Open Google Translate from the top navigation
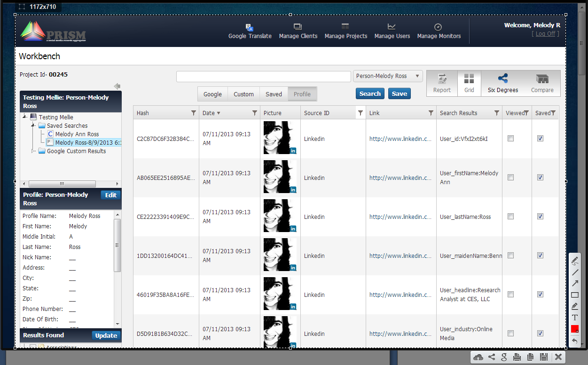Image resolution: width=588 pixels, height=365 pixels. pyautogui.click(x=250, y=31)
